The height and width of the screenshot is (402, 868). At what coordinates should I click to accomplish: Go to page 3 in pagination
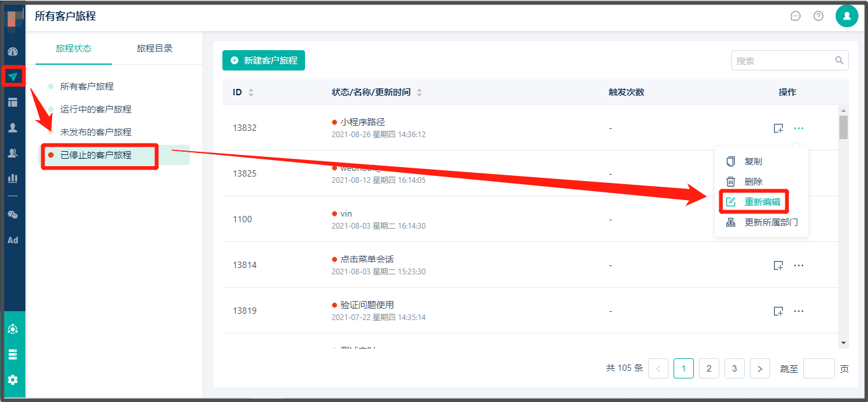pos(735,368)
